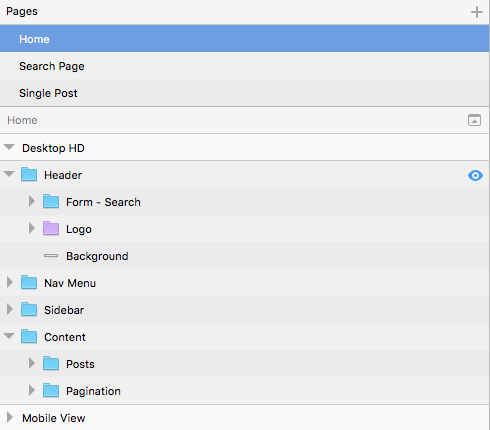The height and width of the screenshot is (430, 490).
Task: Click the Sidebar folder icon
Action: click(29, 310)
